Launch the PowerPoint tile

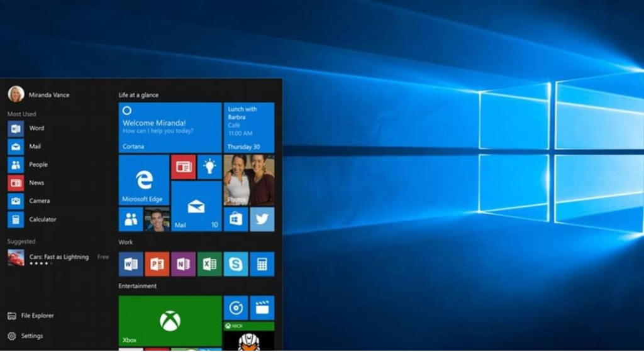(157, 264)
